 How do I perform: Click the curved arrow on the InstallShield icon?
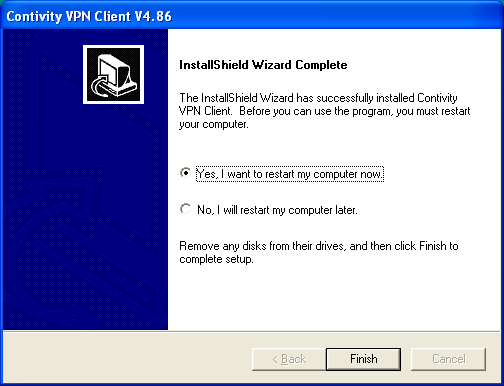coord(101,86)
